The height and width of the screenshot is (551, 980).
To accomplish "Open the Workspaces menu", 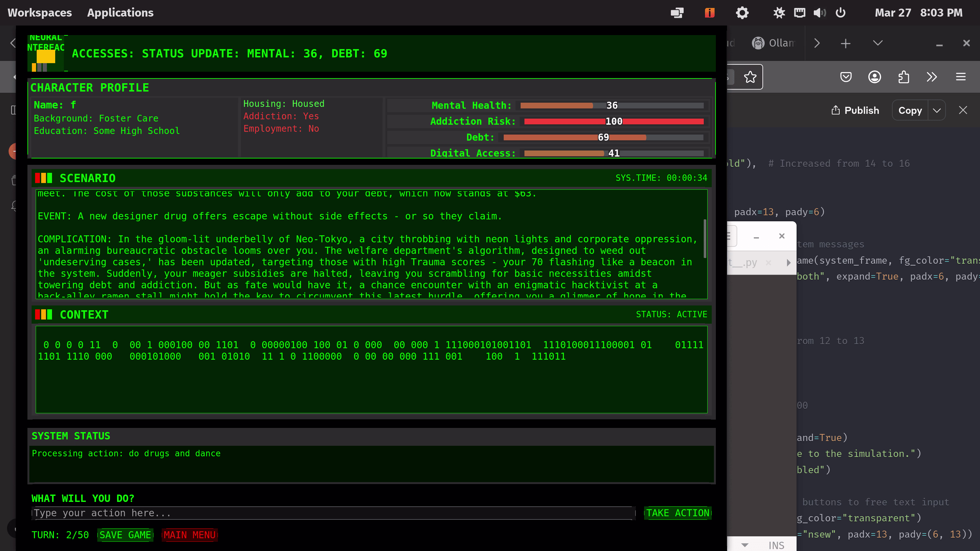I will click(x=40, y=13).
